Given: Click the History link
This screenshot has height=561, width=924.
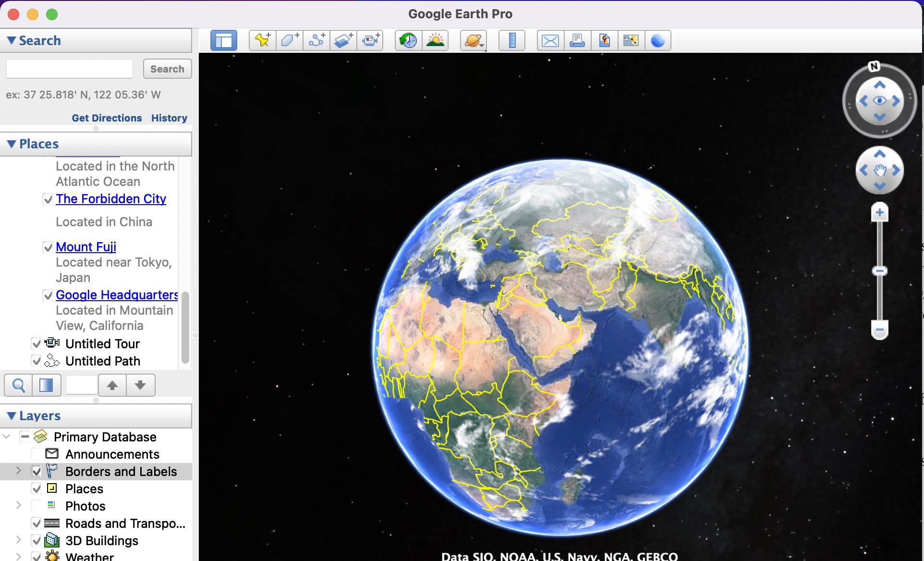Looking at the screenshot, I should coord(169,118).
